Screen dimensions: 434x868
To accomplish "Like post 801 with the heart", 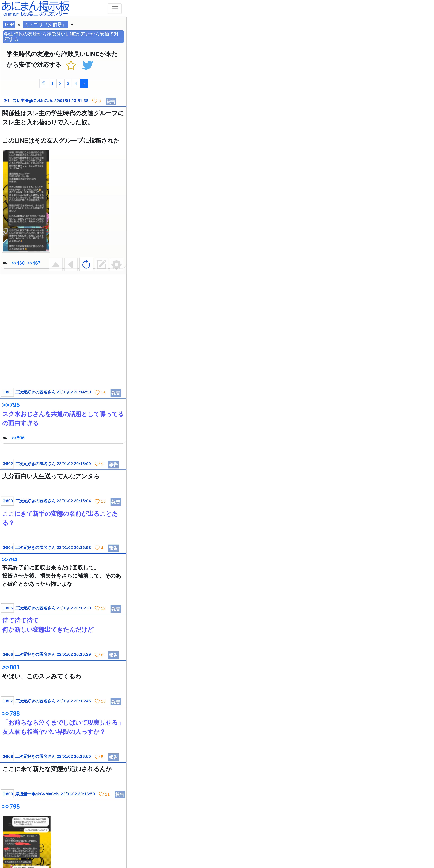I will 97,393.
